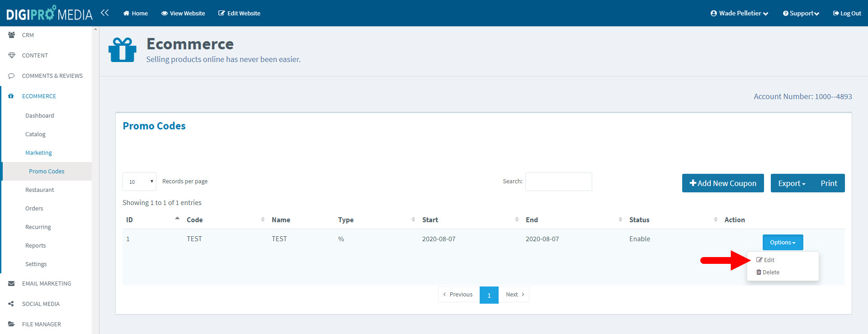
Task: Toggle the Options dropdown for TEST
Action: pos(783,242)
